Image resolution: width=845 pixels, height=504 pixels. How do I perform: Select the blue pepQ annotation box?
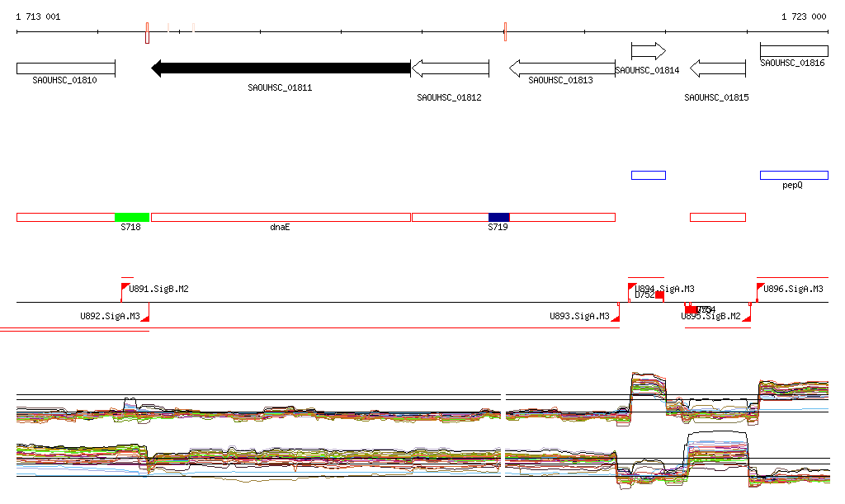(x=794, y=175)
